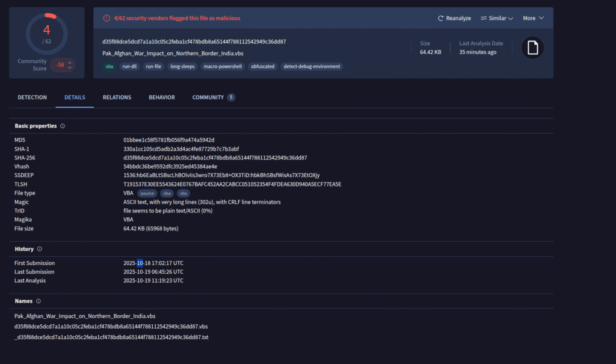Click the detect-debug-environment tag
The width and height of the screenshot is (616, 364).
(312, 67)
